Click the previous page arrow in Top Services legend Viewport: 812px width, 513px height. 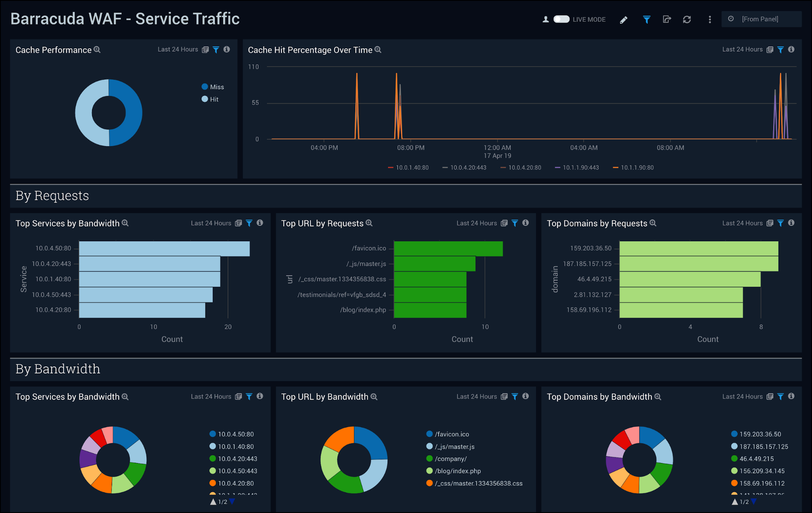click(x=214, y=500)
